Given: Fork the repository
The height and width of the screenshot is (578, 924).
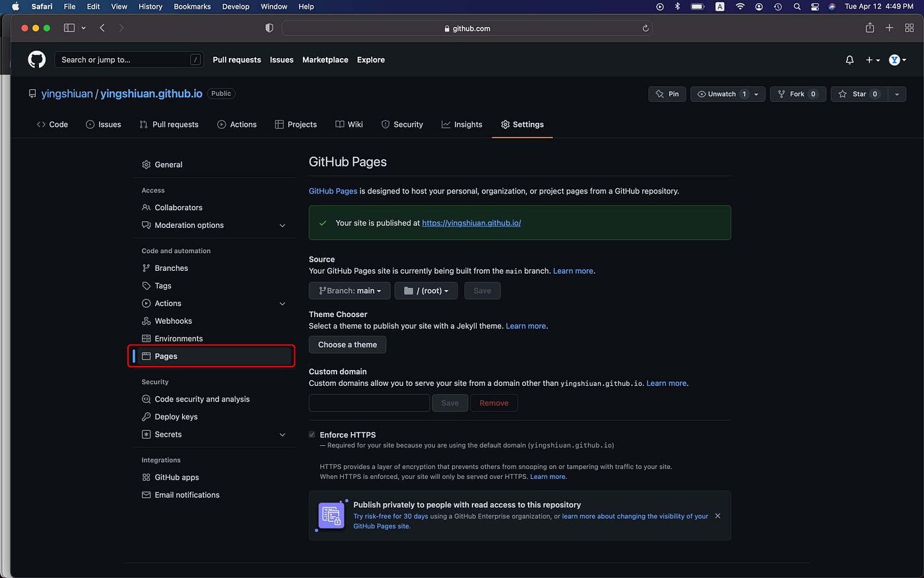Looking at the screenshot, I should point(798,94).
